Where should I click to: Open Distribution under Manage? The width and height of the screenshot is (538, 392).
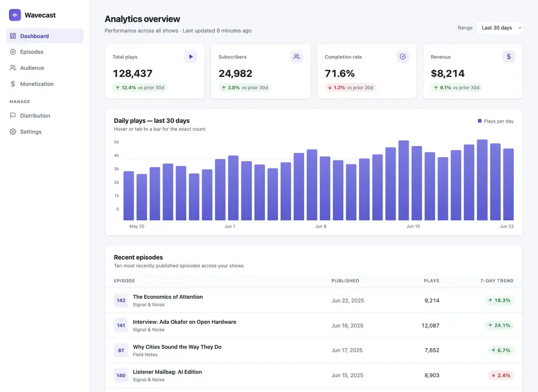pyautogui.click(x=45, y=116)
